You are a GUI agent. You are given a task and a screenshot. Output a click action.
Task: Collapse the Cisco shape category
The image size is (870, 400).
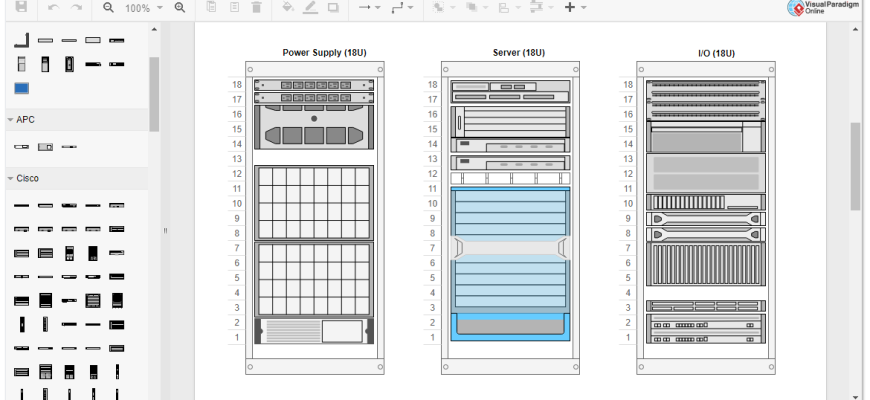(x=27, y=178)
